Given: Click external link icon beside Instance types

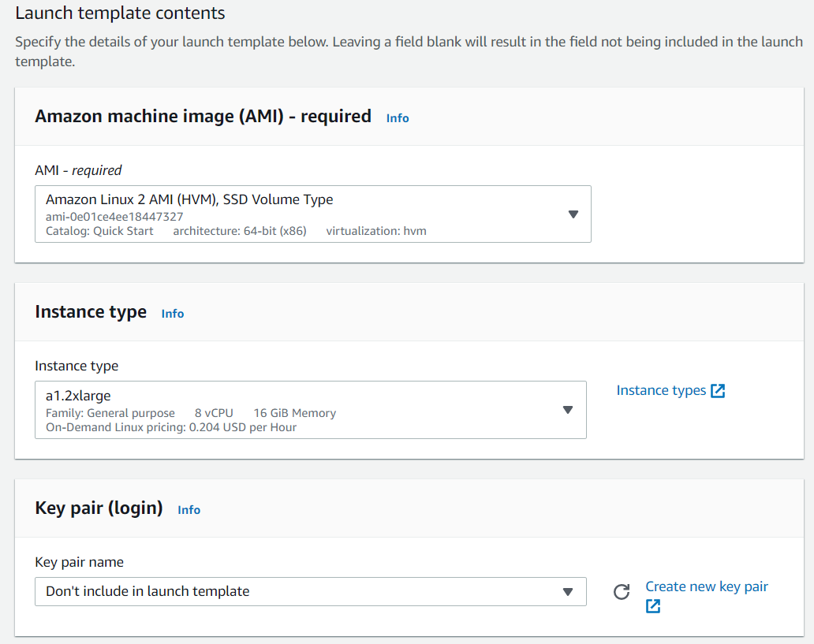Looking at the screenshot, I should tap(718, 391).
